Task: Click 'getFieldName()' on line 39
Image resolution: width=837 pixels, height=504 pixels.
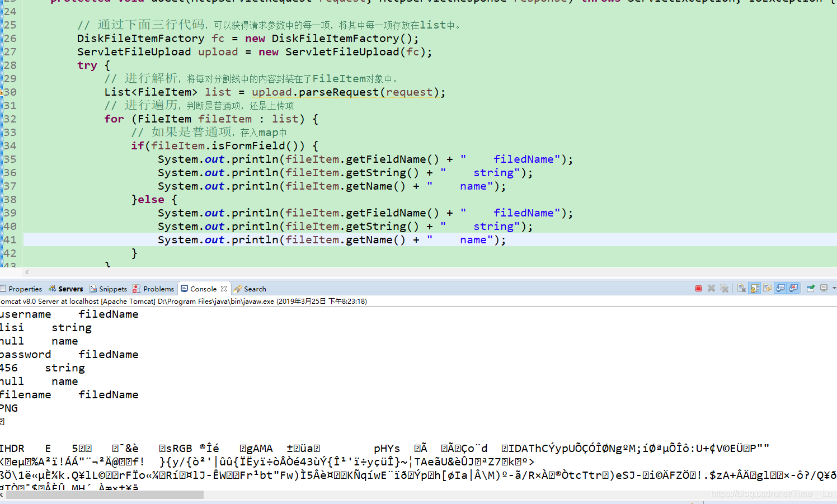Action: pyautogui.click(x=392, y=213)
